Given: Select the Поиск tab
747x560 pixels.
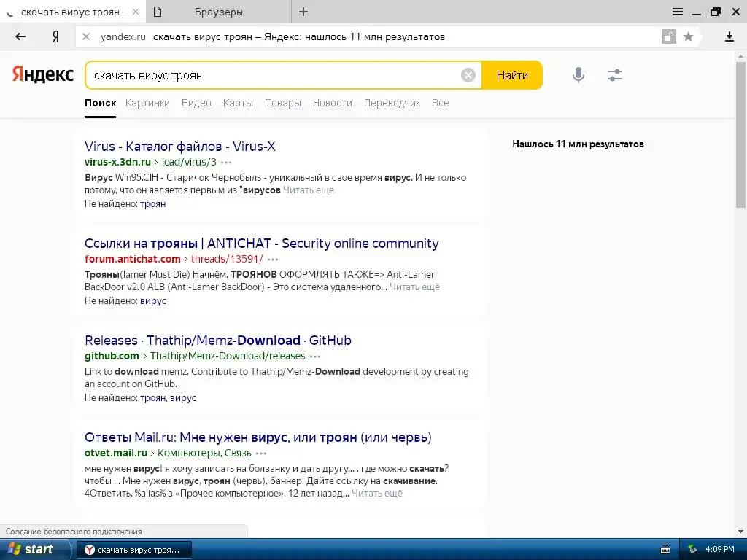Looking at the screenshot, I should tap(100, 103).
